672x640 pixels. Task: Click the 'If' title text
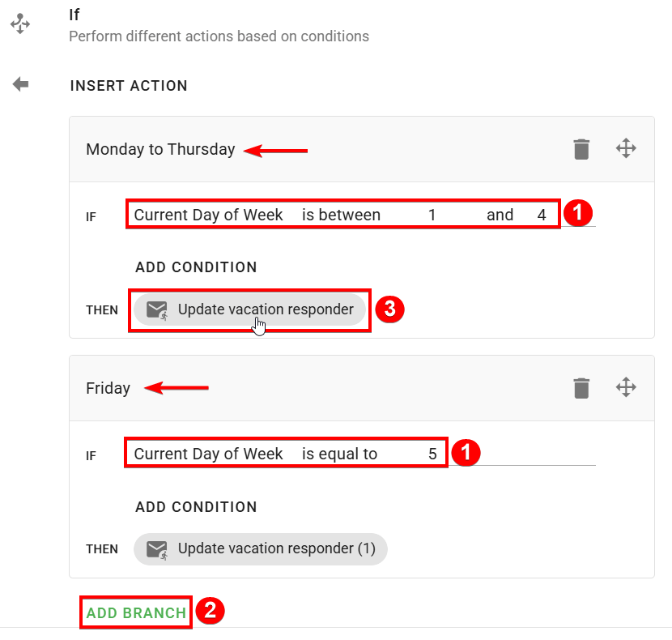tap(74, 15)
